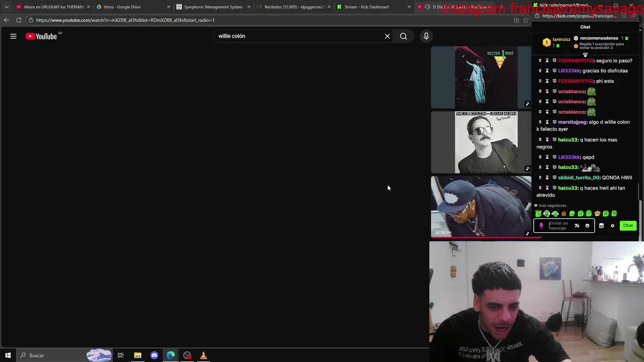Switch to 'Recibidos (12.695)' Gmail tab
Image resolution: width=644 pixels, height=362 pixels.
[293, 7]
